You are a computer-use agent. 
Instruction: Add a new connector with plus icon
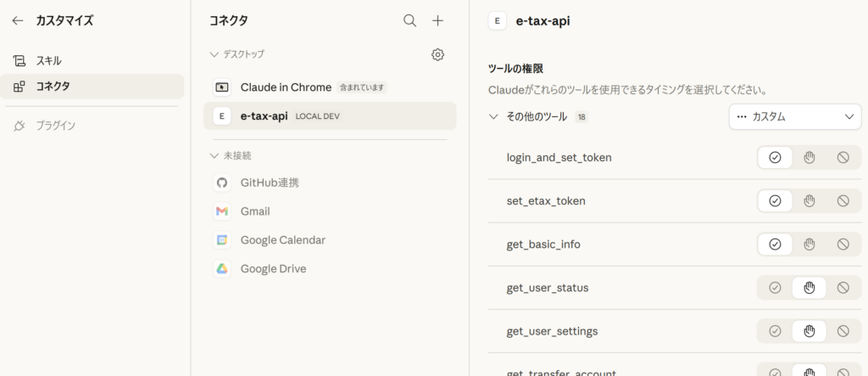(437, 20)
